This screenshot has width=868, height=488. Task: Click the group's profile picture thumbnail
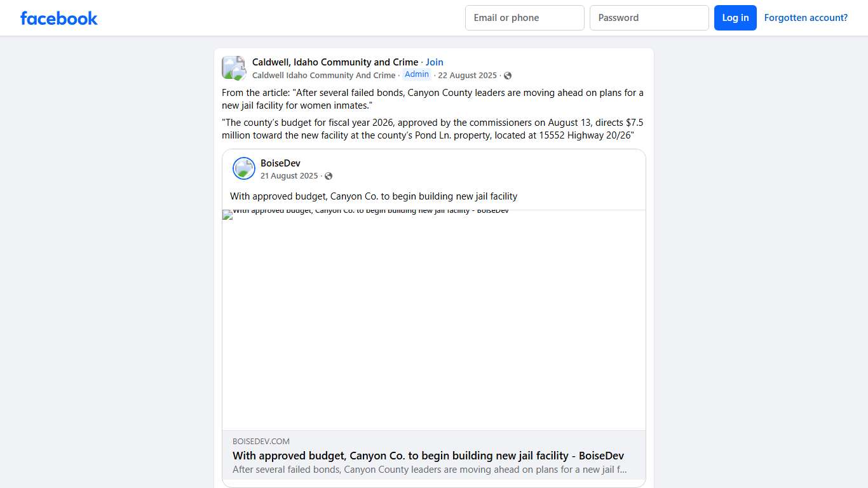pos(233,67)
